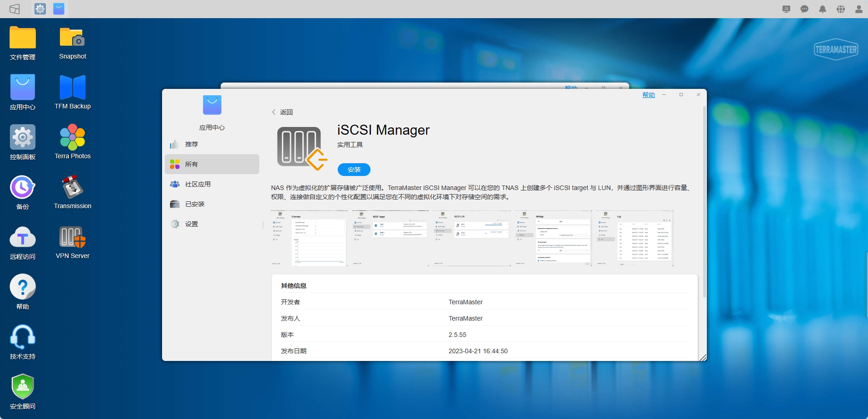Viewport: 868px width, 419px height.
Task: Open the notifications bell icon
Action: pos(823,9)
